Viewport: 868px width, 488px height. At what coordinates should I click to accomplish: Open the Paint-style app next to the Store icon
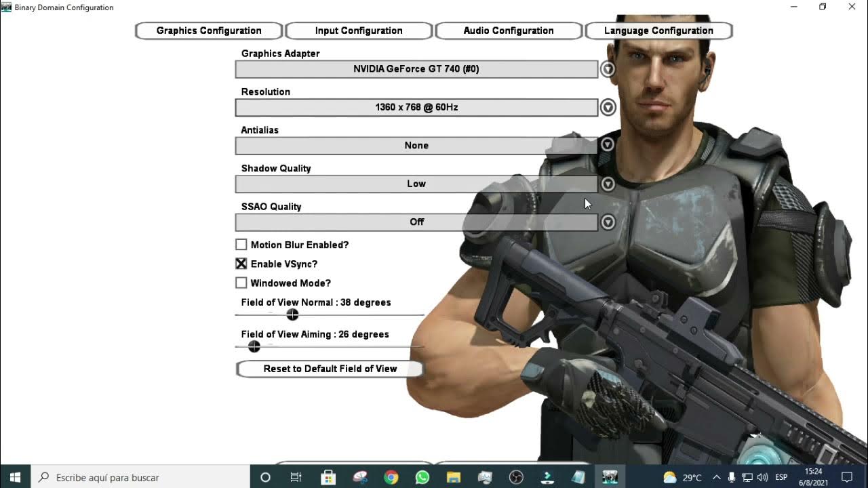(x=359, y=477)
